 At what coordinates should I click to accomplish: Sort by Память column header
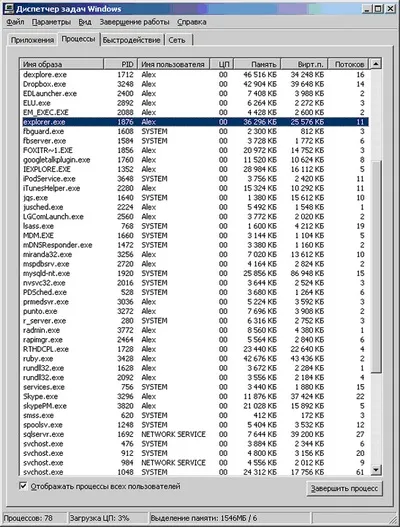[257, 64]
